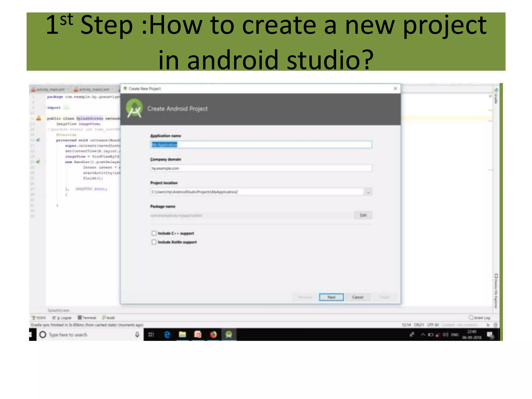The width and height of the screenshot is (532, 399).
Task: Open the PowerPoint taskbar icon
Action: click(198, 335)
